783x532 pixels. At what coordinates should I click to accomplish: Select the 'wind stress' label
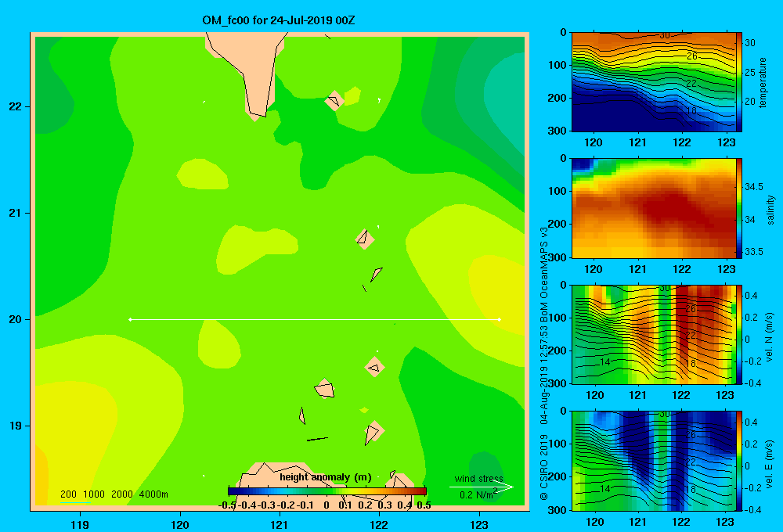tap(479, 479)
